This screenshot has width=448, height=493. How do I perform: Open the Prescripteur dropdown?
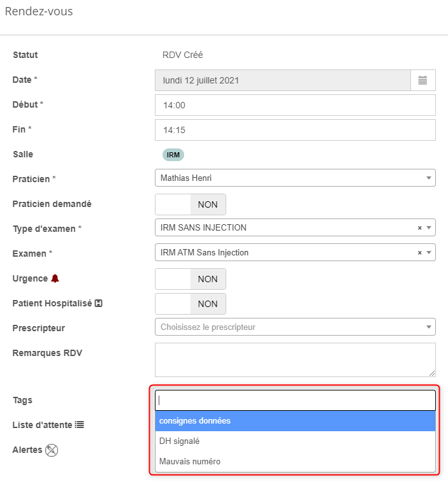[295, 327]
